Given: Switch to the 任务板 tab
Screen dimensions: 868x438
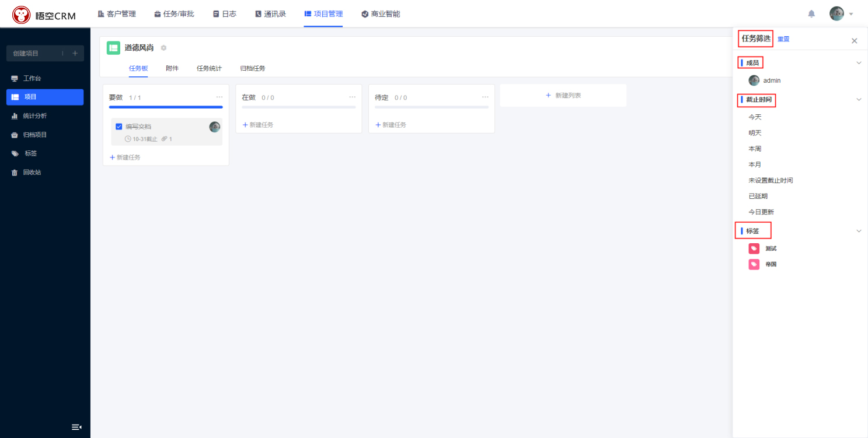Looking at the screenshot, I should pos(138,68).
